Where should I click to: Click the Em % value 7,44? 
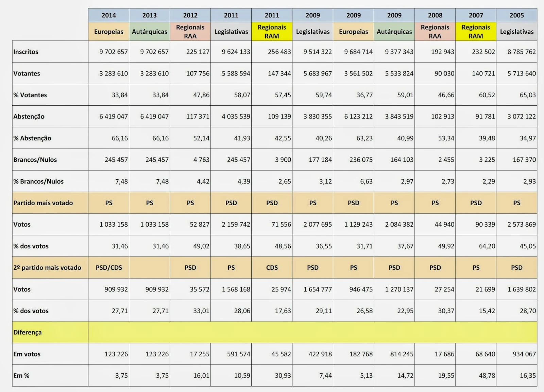coord(325,376)
